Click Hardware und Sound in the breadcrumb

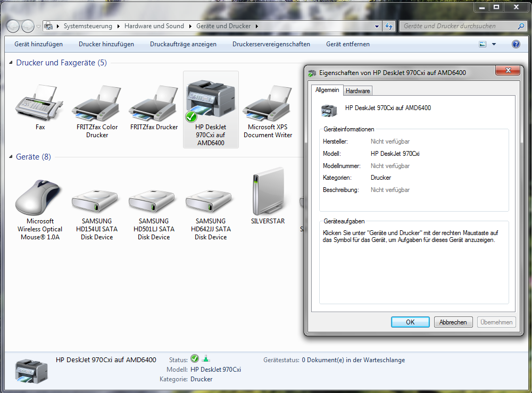coord(154,26)
